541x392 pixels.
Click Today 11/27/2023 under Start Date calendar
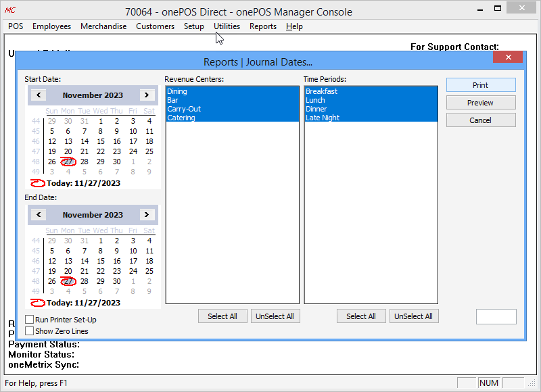76,183
